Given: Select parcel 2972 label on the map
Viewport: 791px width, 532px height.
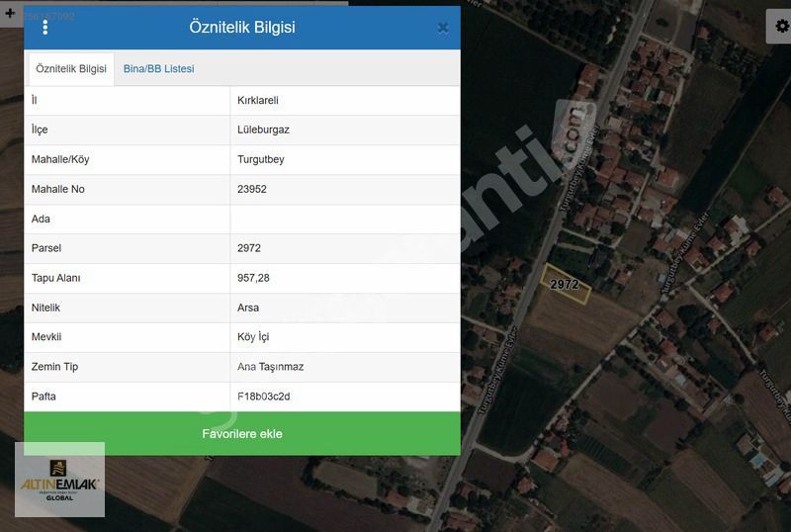Looking at the screenshot, I should (565, 284).
